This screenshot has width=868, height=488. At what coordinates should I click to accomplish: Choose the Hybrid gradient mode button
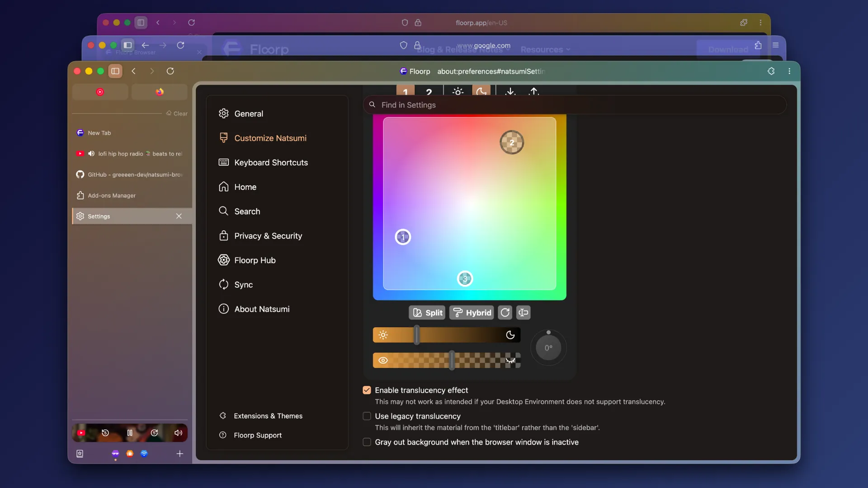tap(472, 313)
